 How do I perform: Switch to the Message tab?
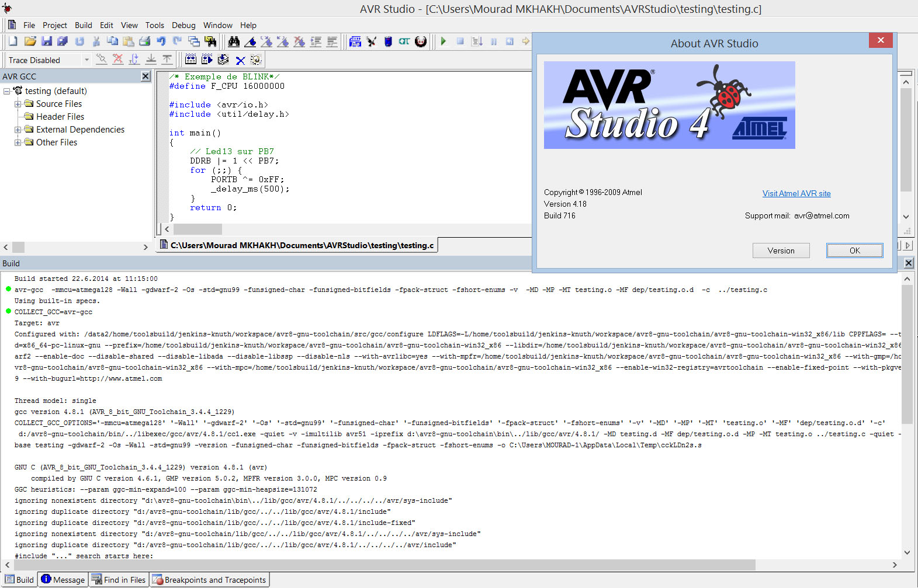click(63, 580)
